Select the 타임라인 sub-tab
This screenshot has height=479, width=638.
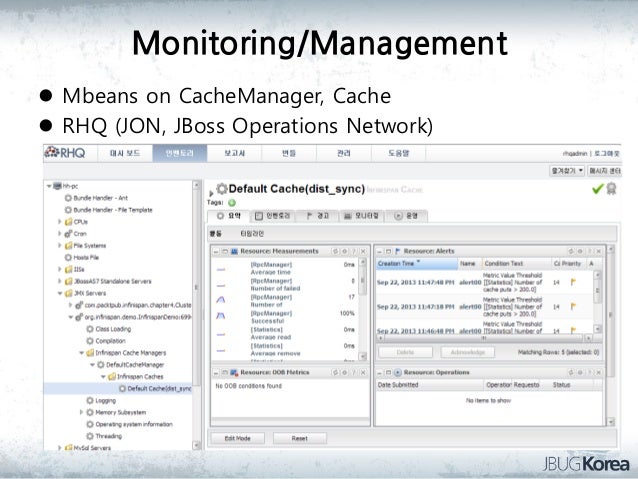(x=252, y=234)
